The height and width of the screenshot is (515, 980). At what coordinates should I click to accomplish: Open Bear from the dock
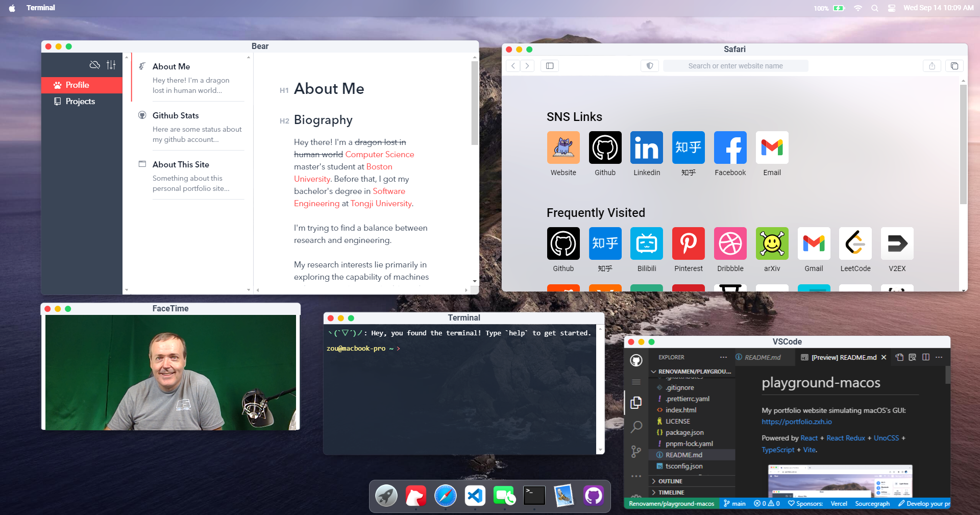416,496
